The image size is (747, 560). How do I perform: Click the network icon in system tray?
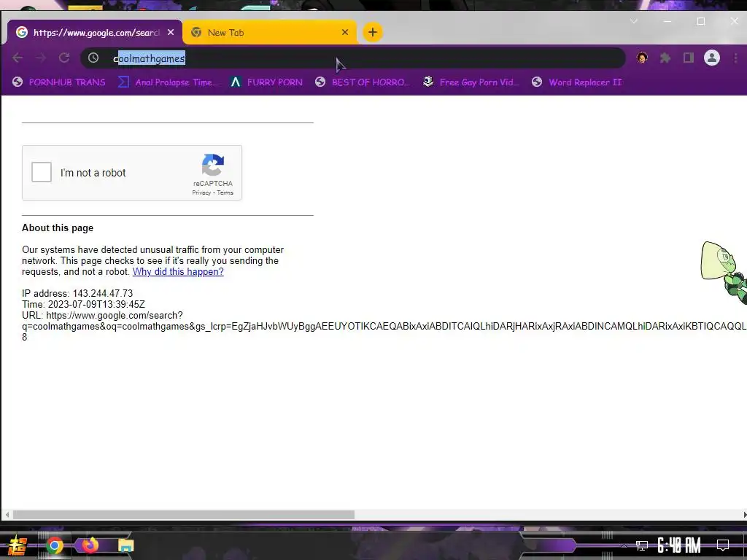tap(642, 545)
